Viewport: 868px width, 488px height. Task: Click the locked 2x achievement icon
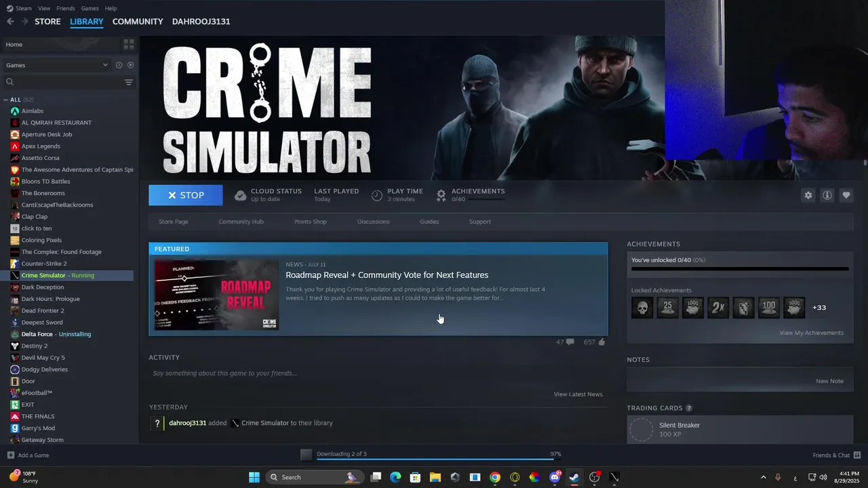718,308
